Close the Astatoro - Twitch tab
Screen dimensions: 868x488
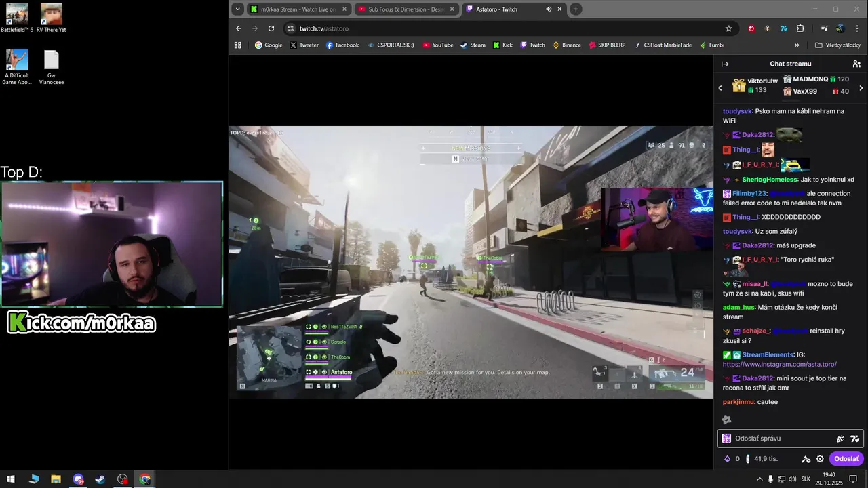pos(560,9)
